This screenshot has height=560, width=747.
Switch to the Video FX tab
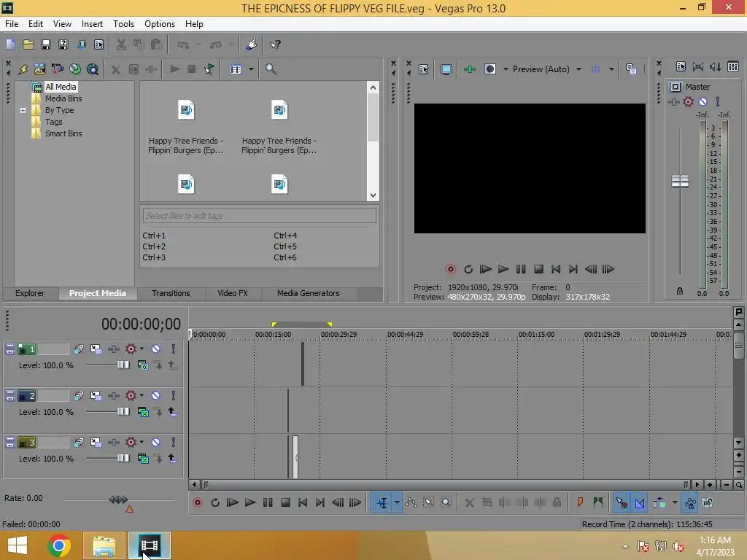click(233, 293)
